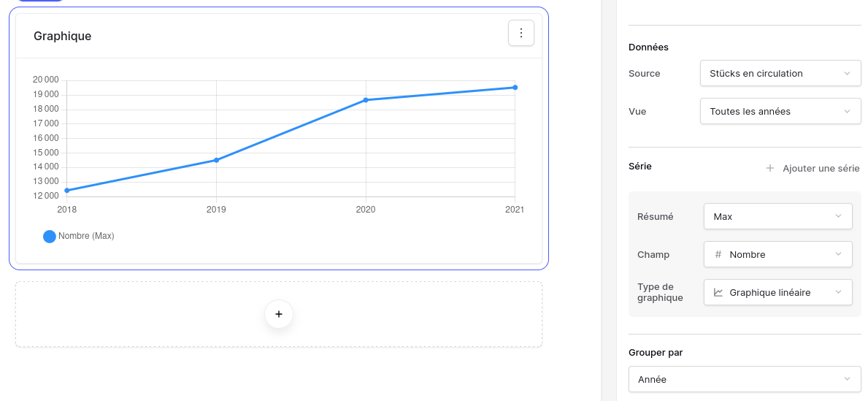
Task: Open the chart's three-dot options menu
Action: [521, 33]
